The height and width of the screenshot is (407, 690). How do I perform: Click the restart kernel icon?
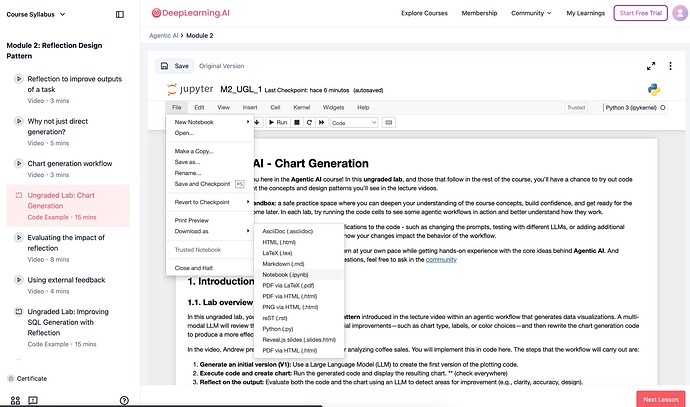tap(309, 122)
